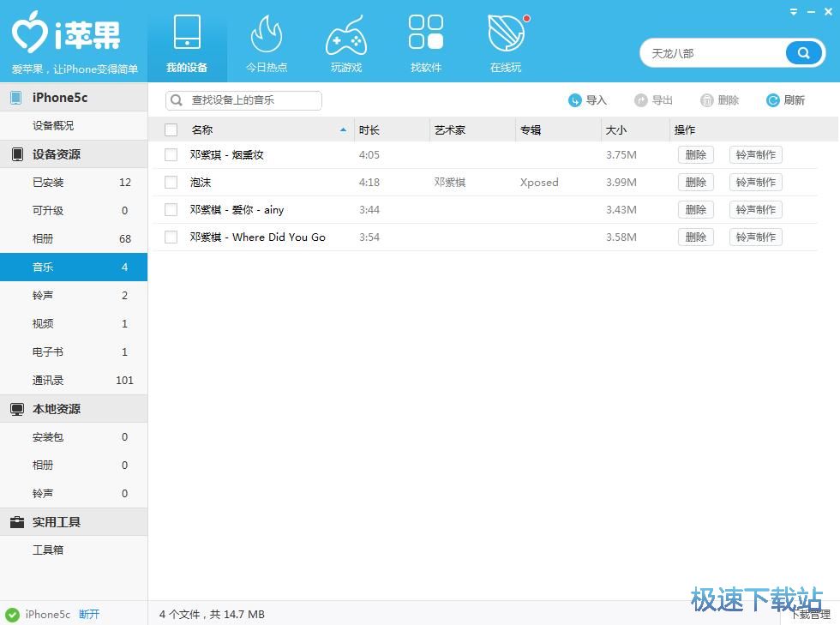840x625 pixels.
Task: Check the box for 泡沫
Action: coord(171,183)
